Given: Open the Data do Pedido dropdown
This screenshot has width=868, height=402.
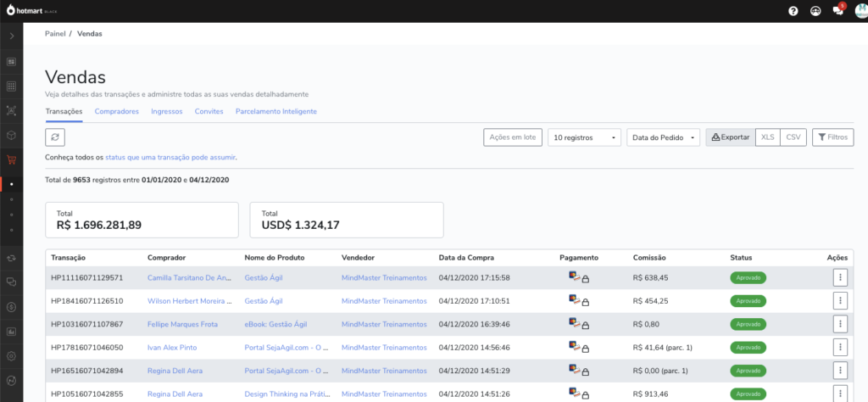Looking at the screenshot, I should coord(663,137).
